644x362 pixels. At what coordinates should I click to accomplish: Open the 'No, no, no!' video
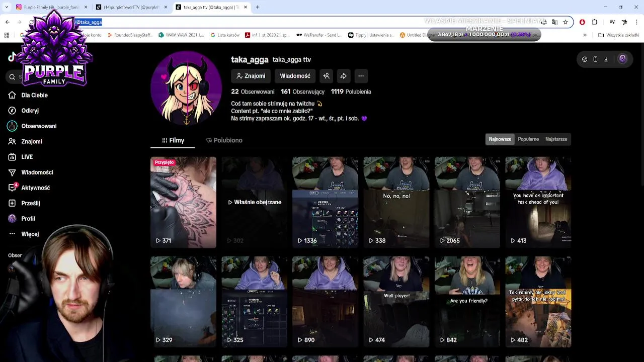point(396,202)
